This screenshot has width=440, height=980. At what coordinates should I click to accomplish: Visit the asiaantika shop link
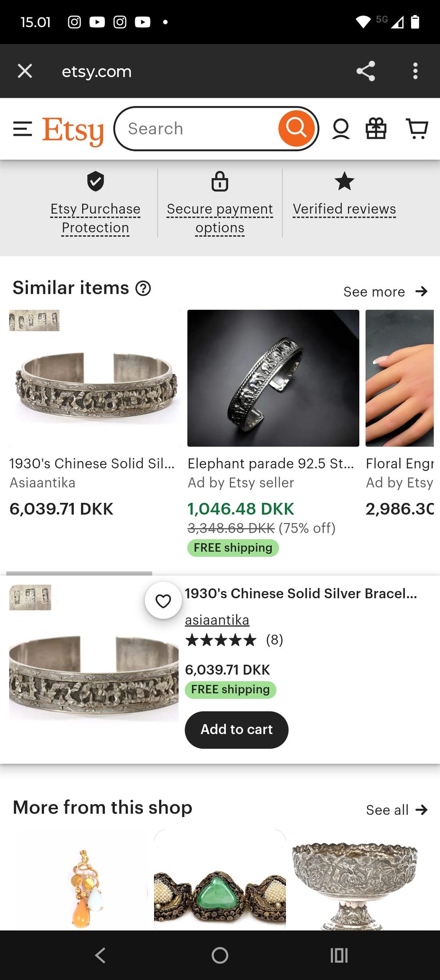(x=217, y=620)
